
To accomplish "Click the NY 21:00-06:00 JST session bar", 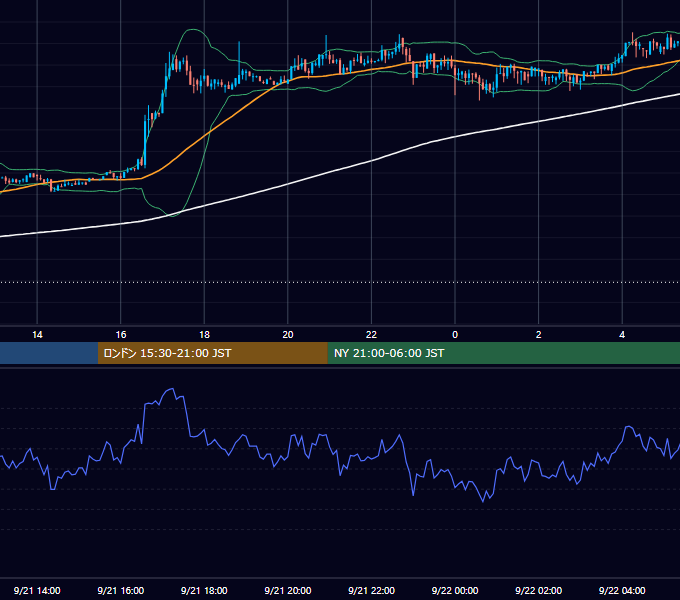I will pyautogui.click(x=503, y=353).
